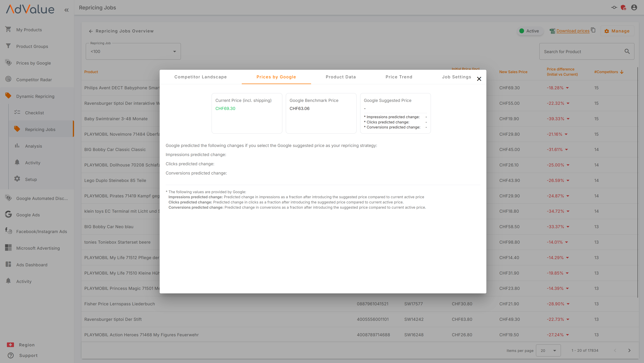The image size is (644, 363).
Task: Open My Products cart icon
Action: point(8,29)
